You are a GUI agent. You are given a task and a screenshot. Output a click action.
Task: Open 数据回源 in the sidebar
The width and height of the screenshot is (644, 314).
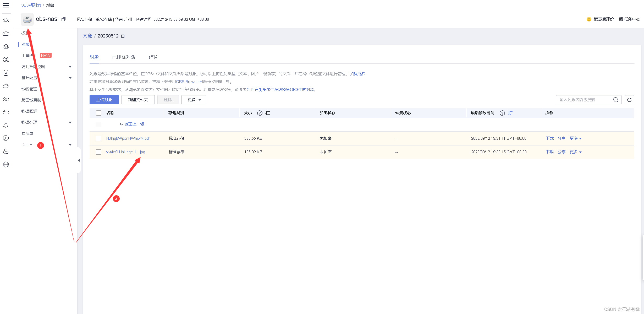pyautogui.click(x=29, y=111)
